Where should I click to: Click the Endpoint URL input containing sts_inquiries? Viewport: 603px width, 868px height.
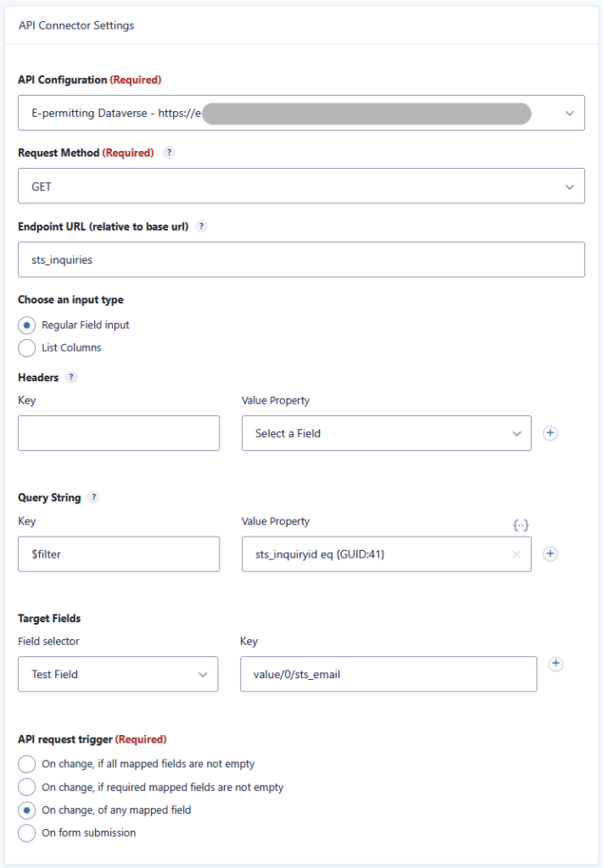301,259
